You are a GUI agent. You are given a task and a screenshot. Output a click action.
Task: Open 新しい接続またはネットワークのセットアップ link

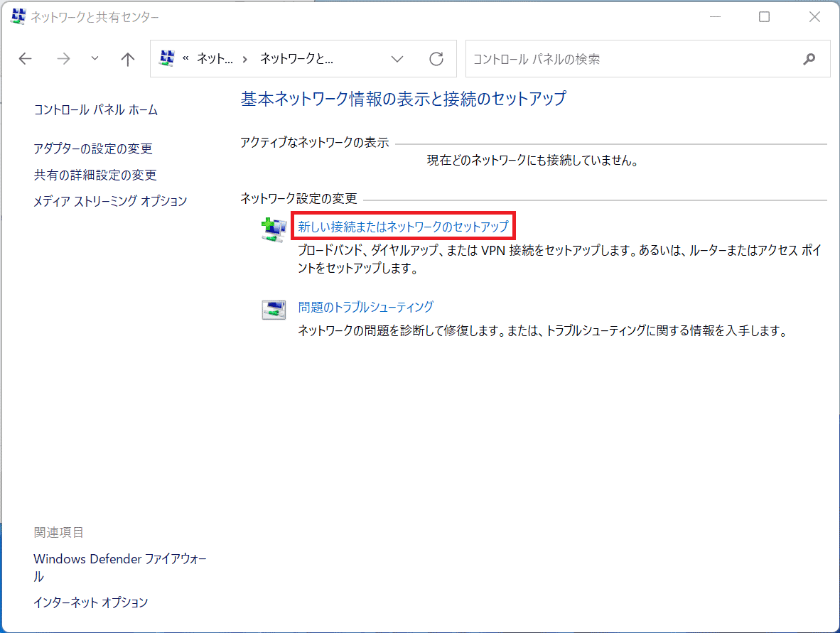[x=403, y=227]
